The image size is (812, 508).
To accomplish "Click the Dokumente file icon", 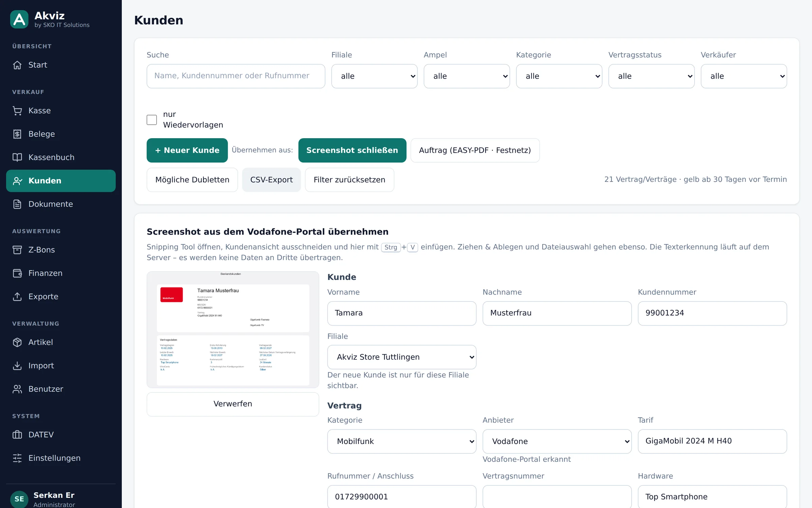I will point(17,204).
